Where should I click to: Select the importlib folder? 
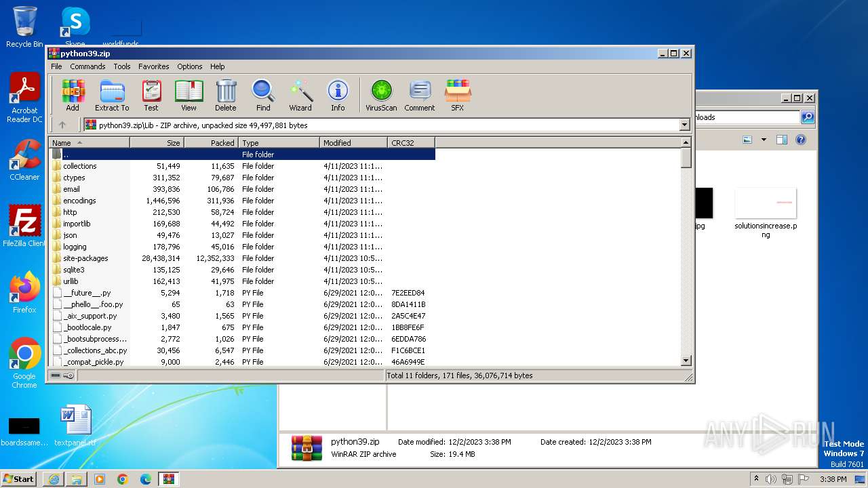(242, 223)
